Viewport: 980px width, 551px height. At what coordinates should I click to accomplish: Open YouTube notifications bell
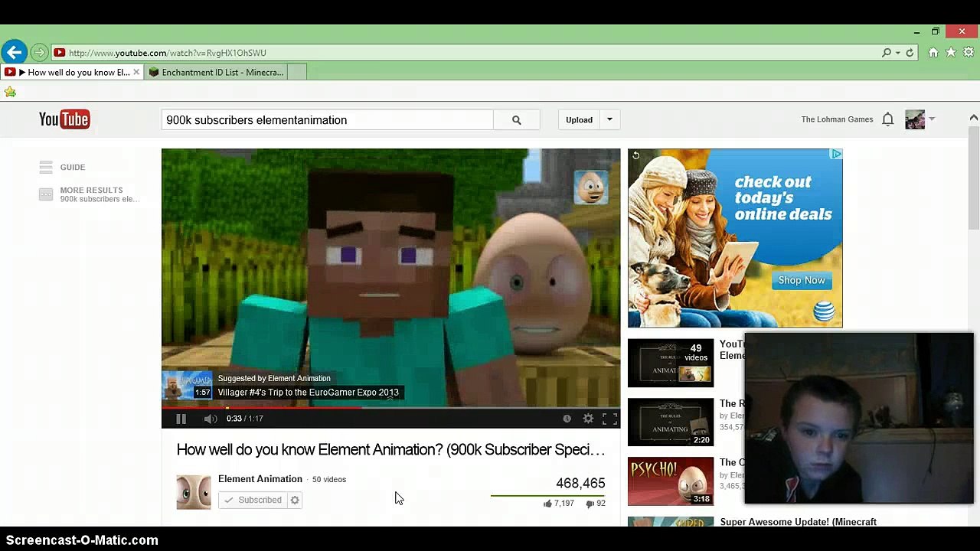coord(888,119)
